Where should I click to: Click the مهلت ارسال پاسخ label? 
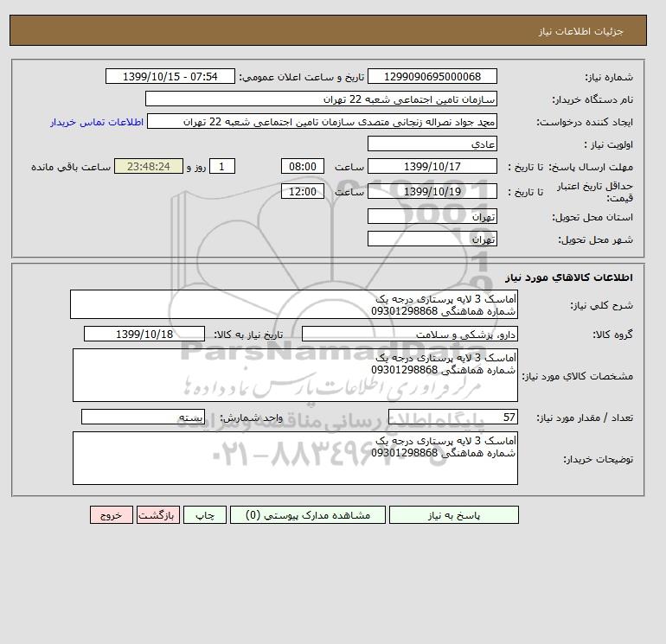[x=591, y=167]
